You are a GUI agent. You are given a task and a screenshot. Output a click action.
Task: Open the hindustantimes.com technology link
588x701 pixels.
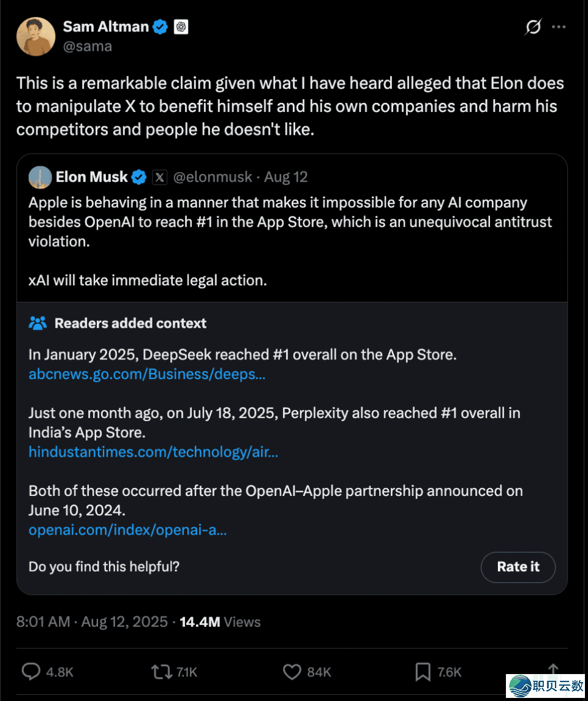(153, 452)
